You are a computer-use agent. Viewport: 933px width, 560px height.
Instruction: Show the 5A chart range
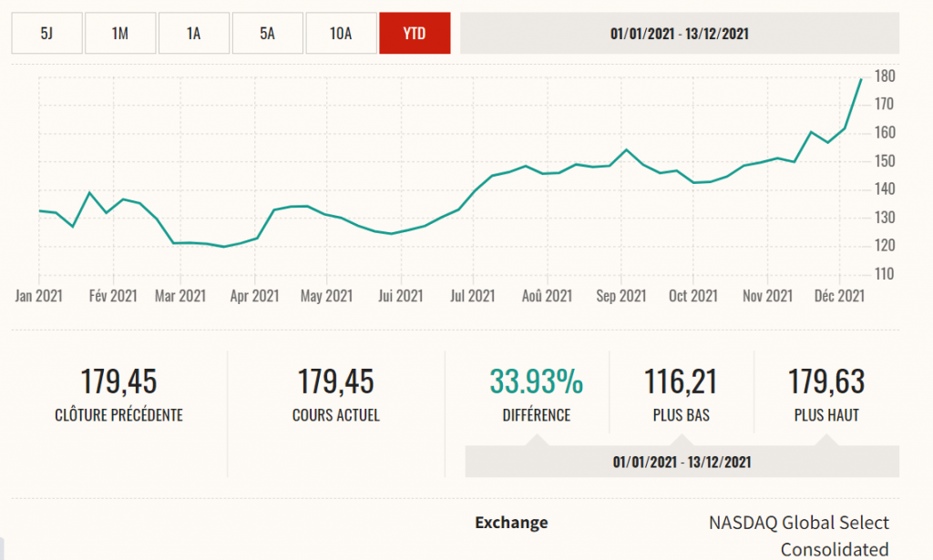267,34
